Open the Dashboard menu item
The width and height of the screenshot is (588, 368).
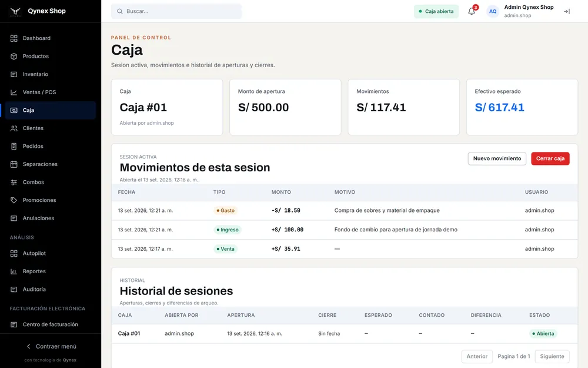[51, 38]
